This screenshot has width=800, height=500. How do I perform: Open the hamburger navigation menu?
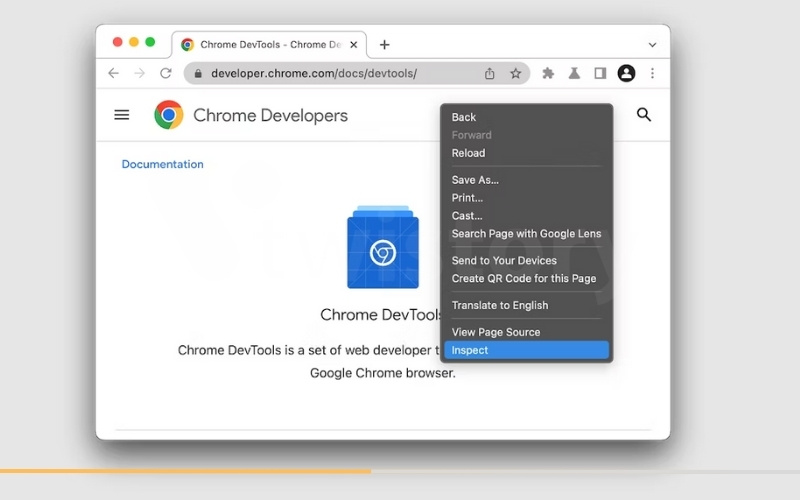pyautogui.click(x=121, y=115)
